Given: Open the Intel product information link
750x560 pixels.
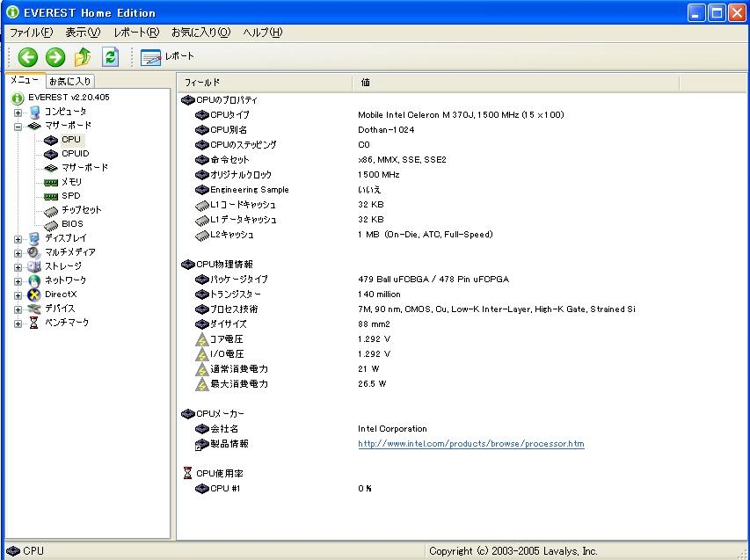Looking at the screenshot, I should pyautogui.click(x=470, y=444).
